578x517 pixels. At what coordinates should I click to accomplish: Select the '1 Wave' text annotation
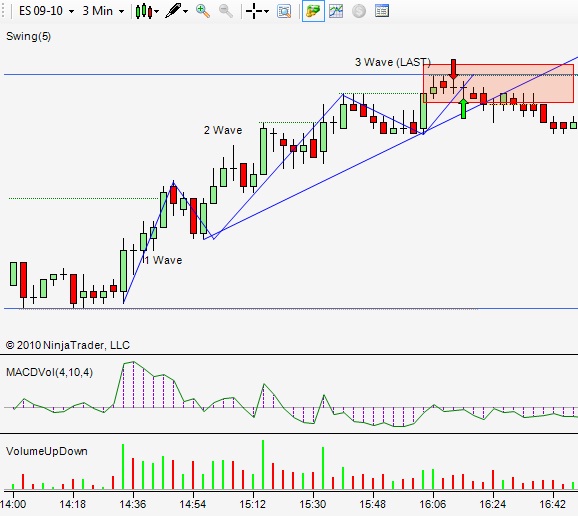point(163,260)
